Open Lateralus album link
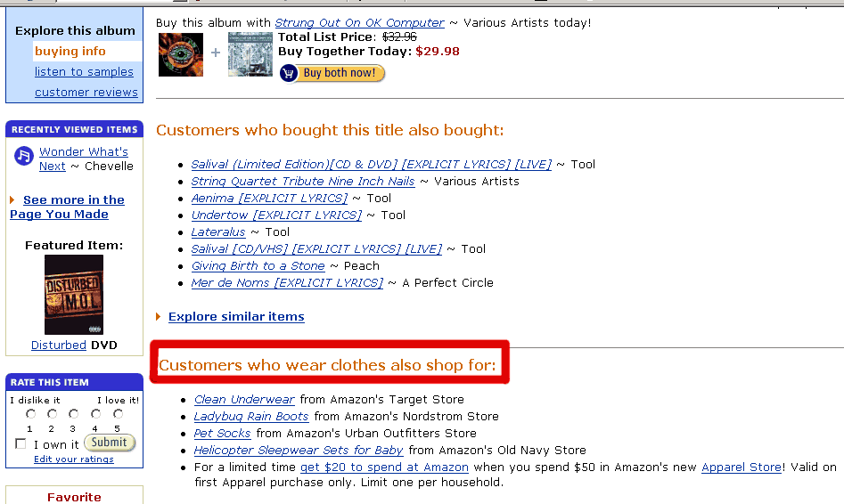Image resolution: width=844 pixels, height=504 pixels. point(218,232)
